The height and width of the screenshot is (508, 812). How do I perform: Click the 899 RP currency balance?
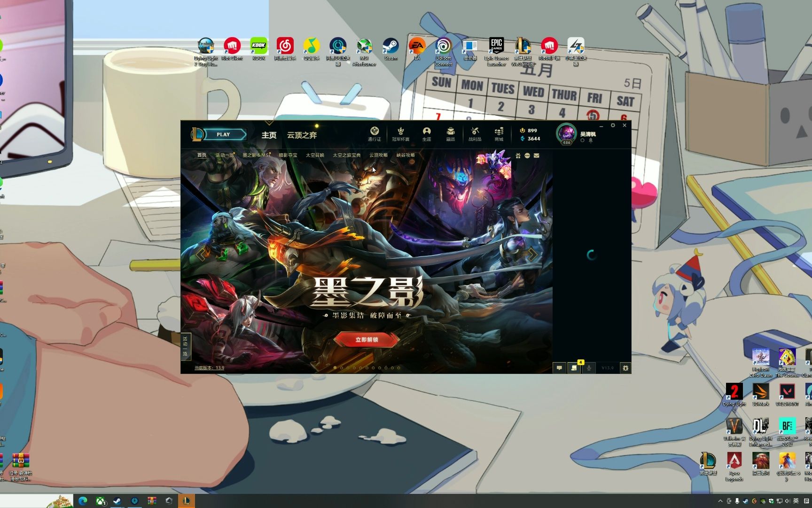(x=528, y=130)
